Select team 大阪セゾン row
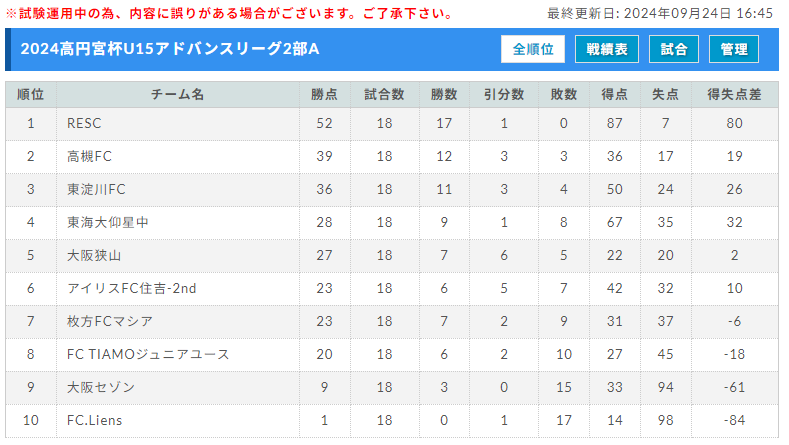This screenshot has width=789, height=445. [x=392, y=388]
